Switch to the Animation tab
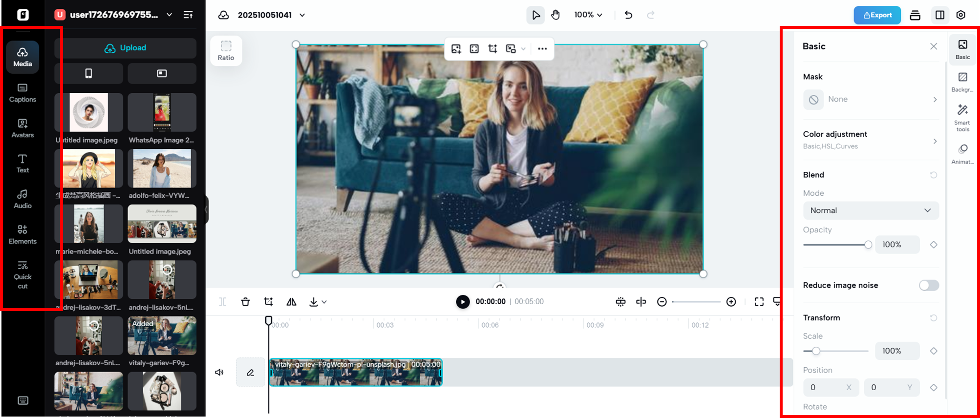980x418 pixels. click(x=962, y=153)
